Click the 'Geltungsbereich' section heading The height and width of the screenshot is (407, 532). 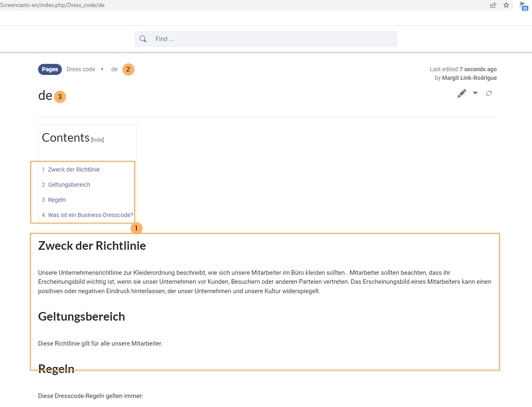[x=81, y=317]
